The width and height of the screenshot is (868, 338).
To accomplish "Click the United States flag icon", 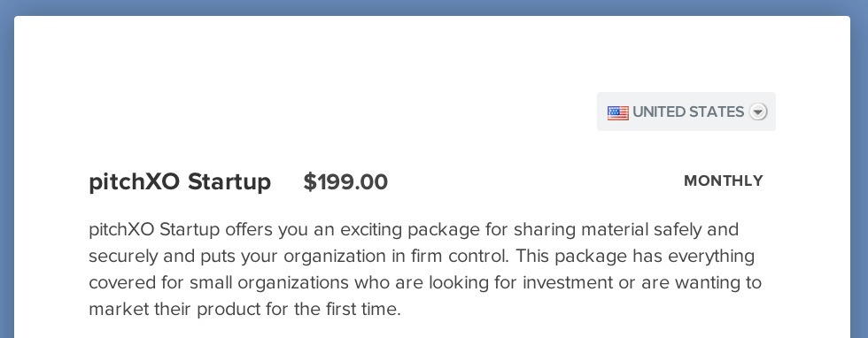I will click(x=618, y=112).
